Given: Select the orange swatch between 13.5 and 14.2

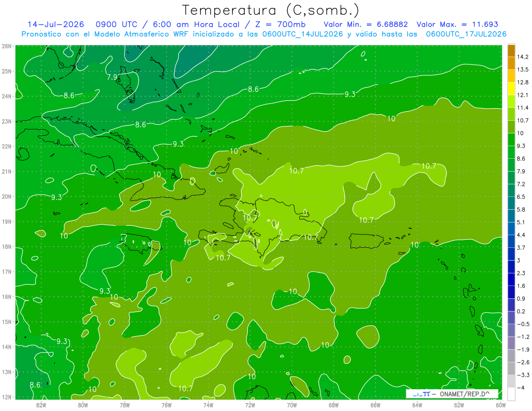Looking at the screenshot, I should [x=511, y=63].
